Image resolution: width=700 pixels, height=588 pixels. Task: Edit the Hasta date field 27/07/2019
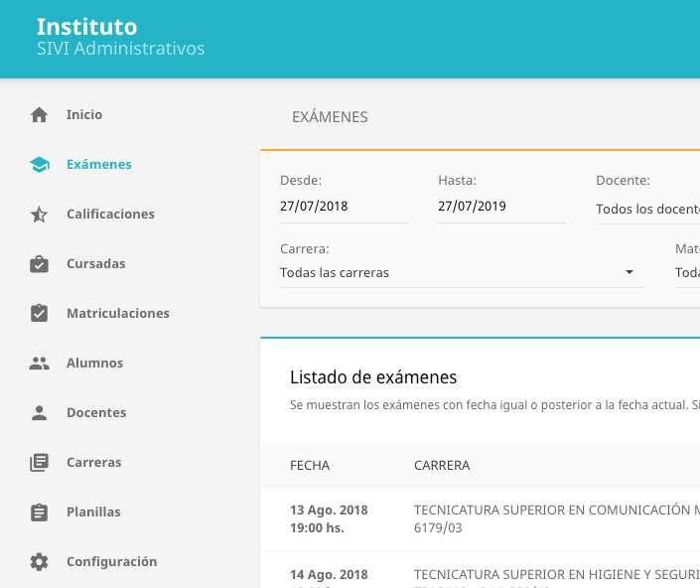(501, 207)
